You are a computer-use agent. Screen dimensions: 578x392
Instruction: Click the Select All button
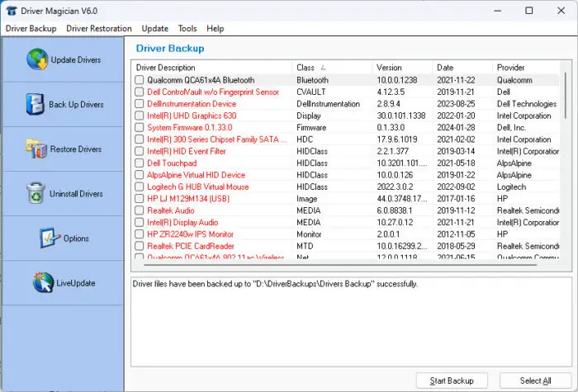(535, 380)
